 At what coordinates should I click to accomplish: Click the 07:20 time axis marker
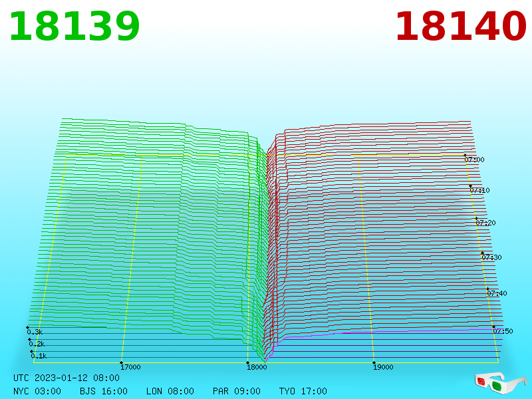tap(485, 223)
